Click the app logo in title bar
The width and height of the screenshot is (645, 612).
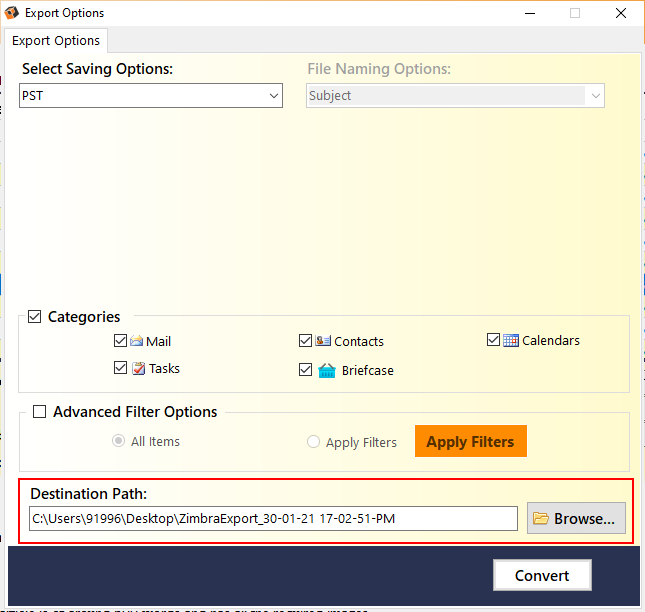12,13
